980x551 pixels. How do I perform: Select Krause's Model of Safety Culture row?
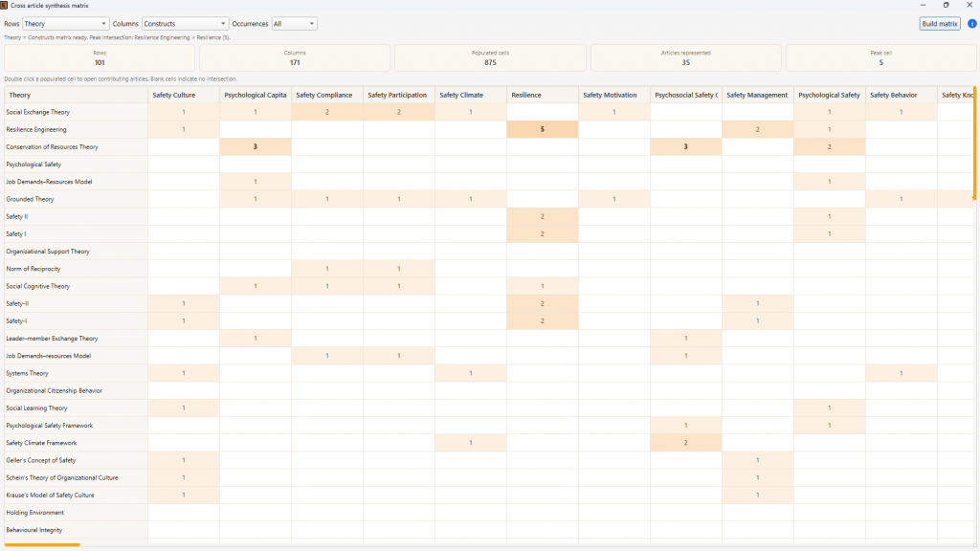coord(77,495)
